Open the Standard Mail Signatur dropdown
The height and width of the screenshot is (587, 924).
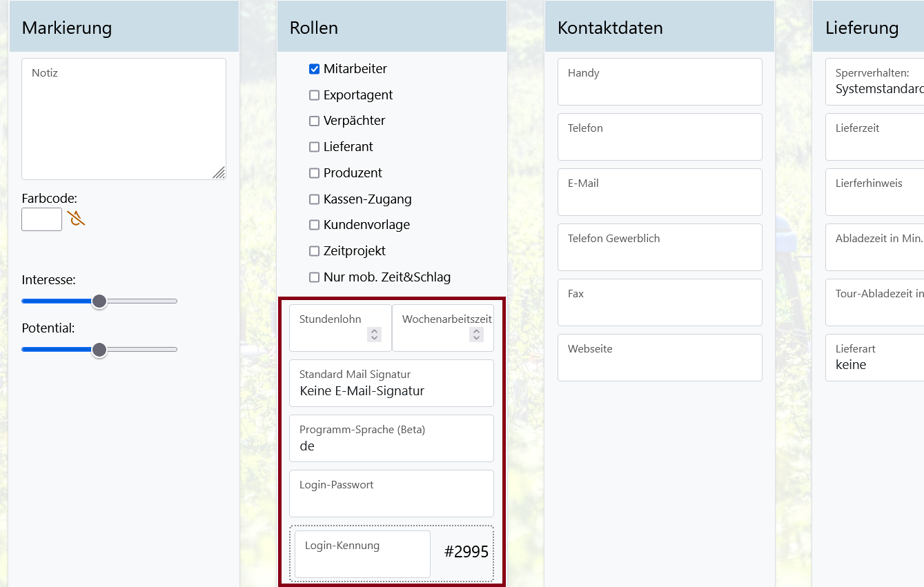(391, 384)
